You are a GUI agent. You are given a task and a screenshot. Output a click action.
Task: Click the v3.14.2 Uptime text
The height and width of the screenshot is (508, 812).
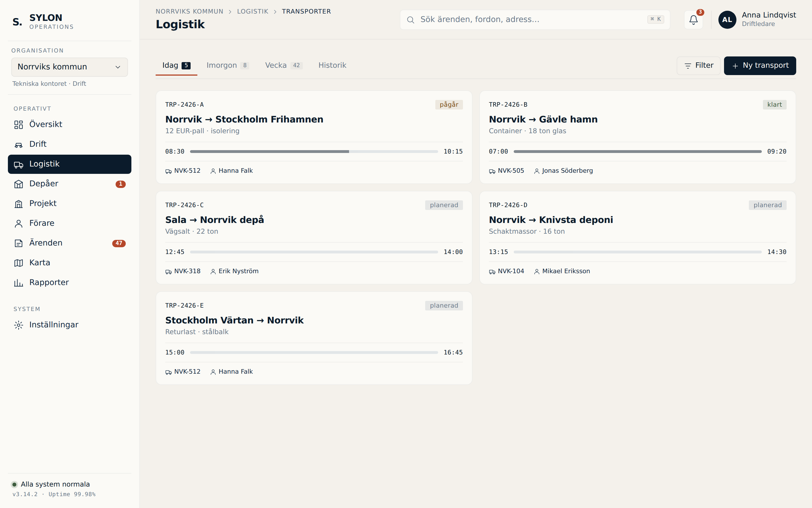tap(54, 494)
